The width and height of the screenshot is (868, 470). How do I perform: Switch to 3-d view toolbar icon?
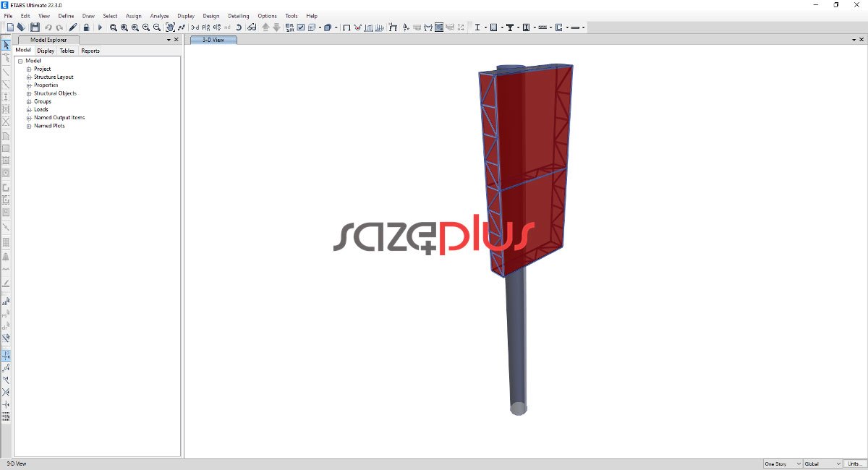[195, 27]
